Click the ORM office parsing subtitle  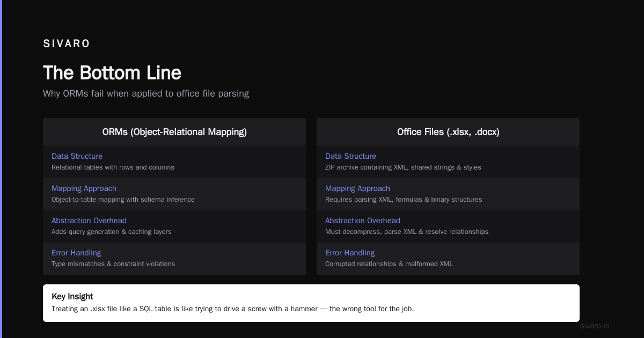[146, 93]
